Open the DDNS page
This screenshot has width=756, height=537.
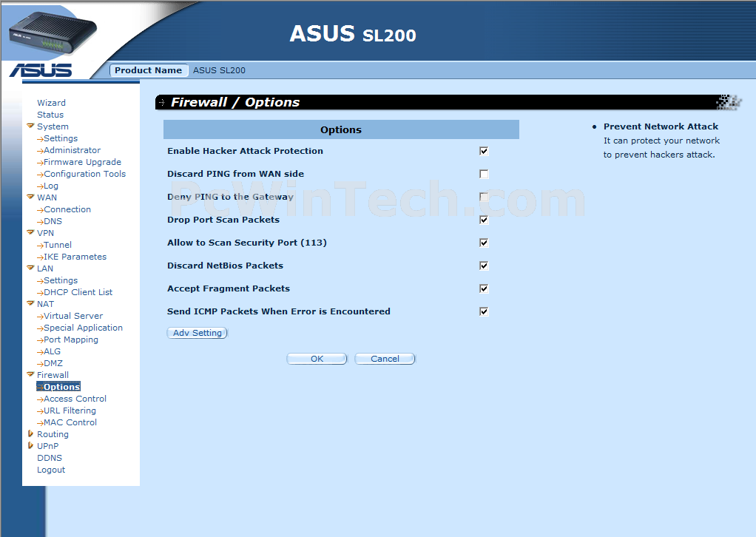point(50,458)
